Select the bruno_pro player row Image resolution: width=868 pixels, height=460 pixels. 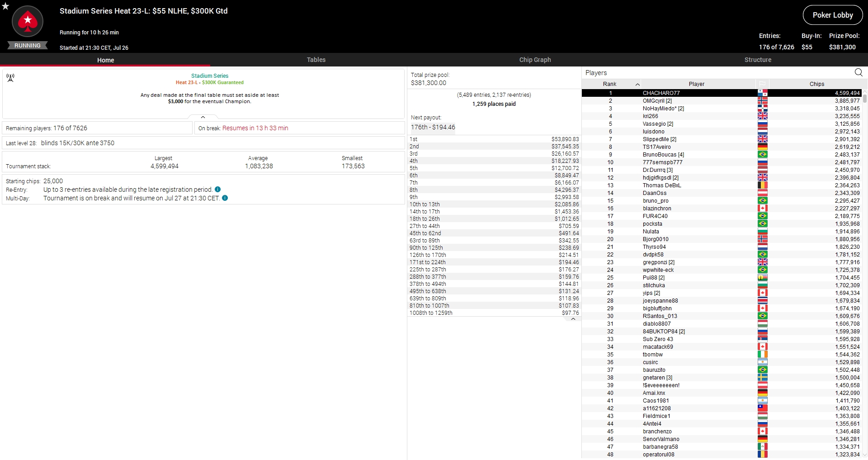click(722, 201)
